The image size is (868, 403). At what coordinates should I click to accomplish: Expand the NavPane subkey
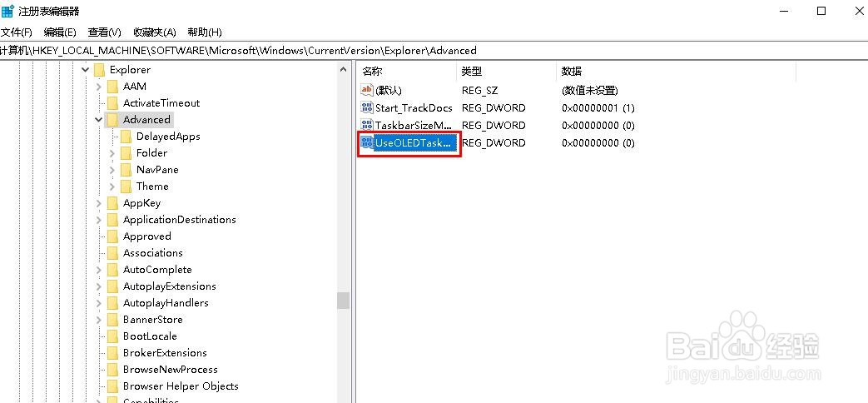click(x=112, y=169)
